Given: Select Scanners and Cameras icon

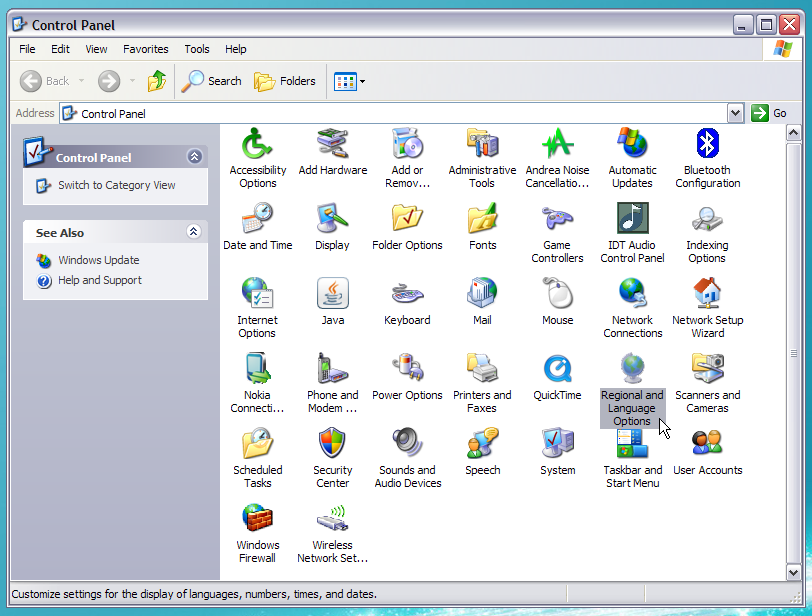Looking at the screenshot, I should coord(707,369).
